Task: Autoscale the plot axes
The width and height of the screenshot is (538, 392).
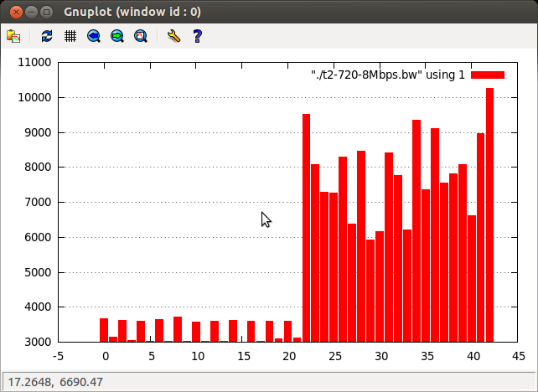Action: pos(141,36)
